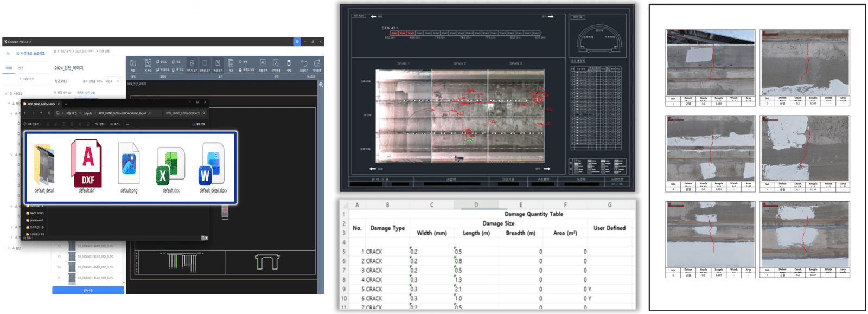Open the placed photos (21) tab
The height and width of the screenshot is (314, 868).
coord(86,93)
